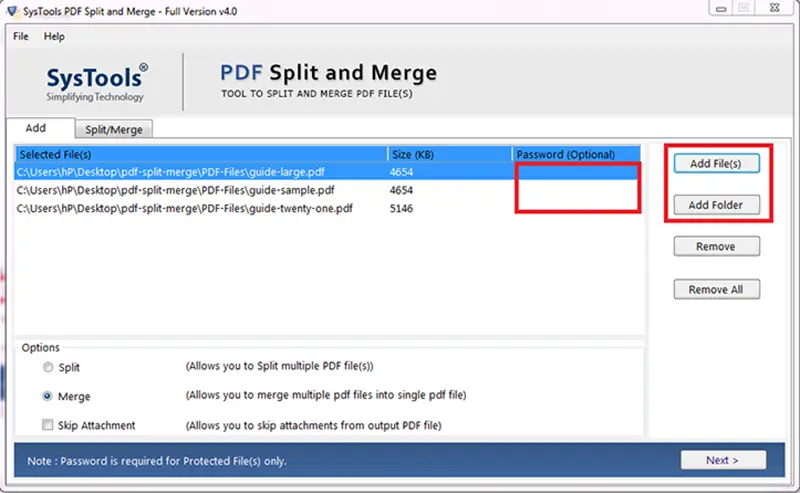
Task: Select the guide-large.pdf file row
Action: point(327,172)
